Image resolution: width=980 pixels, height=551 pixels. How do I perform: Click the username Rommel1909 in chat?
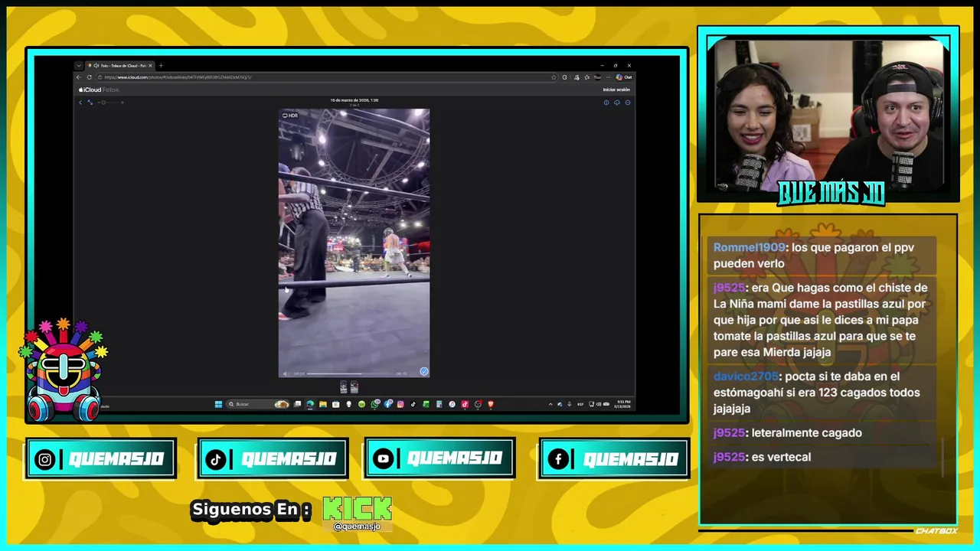[749, 247]
